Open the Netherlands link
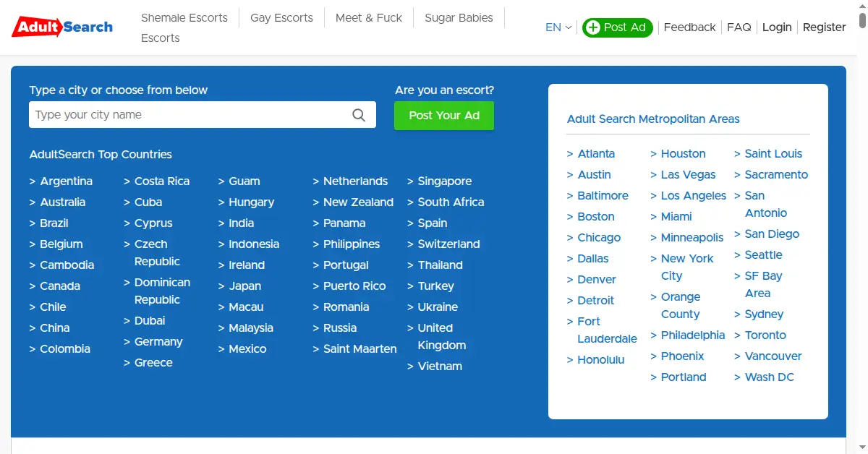This screenshot has width=868, height=454. 355,181
